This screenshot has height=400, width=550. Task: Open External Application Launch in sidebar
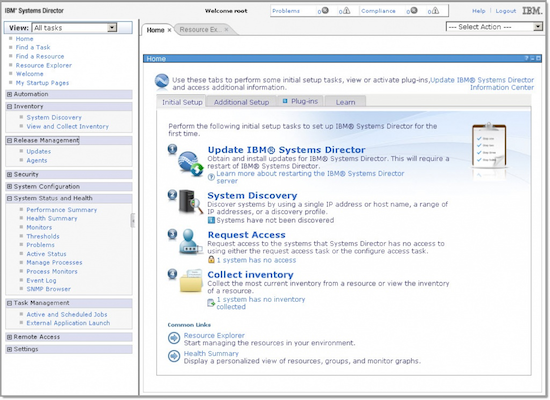click(68, 323)
